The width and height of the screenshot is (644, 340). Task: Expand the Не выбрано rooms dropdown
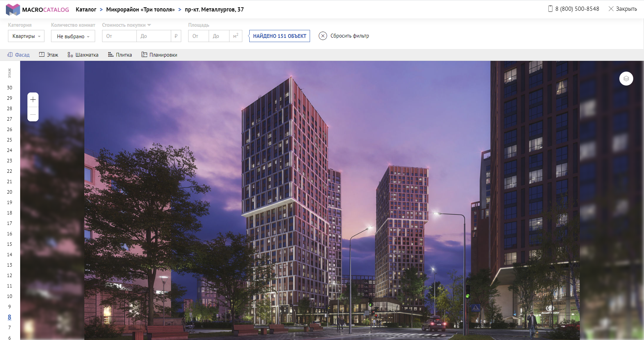pyautogui.click(x=73, y=36)
